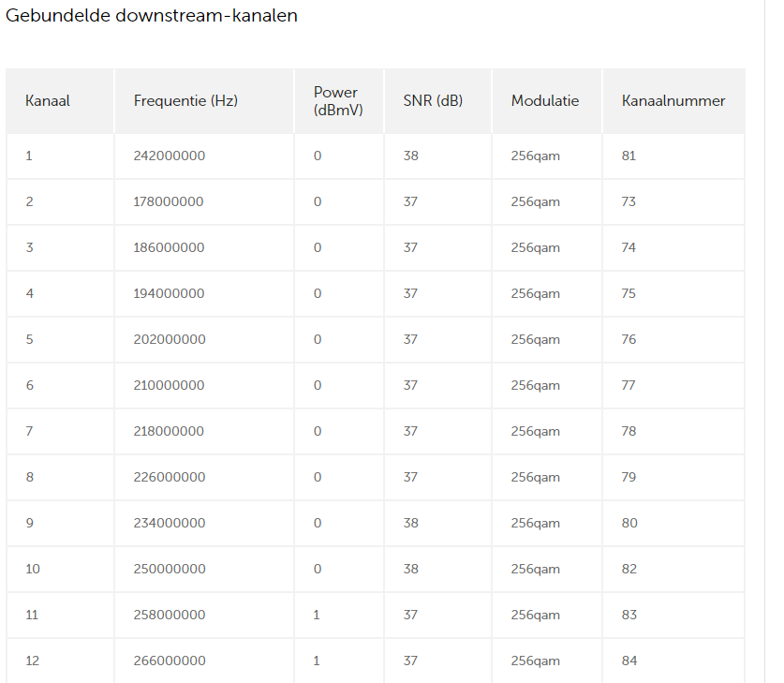Click frequency value 186000000

pos(169,248)
